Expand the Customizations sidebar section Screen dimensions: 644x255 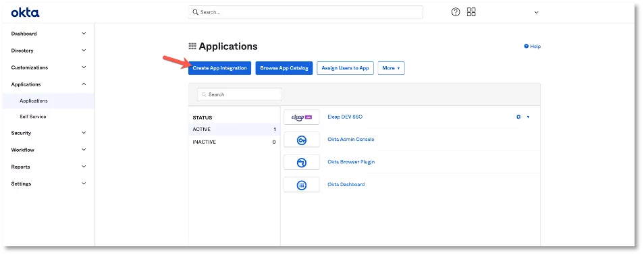(84, 67)
